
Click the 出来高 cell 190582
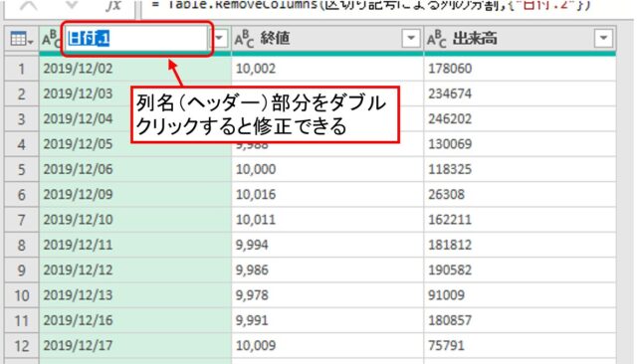tap(520, 270)
